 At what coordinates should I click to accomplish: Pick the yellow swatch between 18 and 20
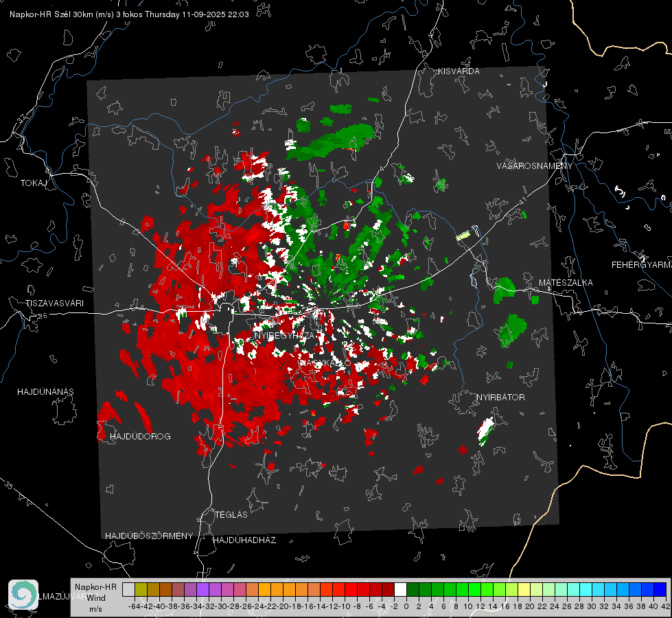pos(524,590)
